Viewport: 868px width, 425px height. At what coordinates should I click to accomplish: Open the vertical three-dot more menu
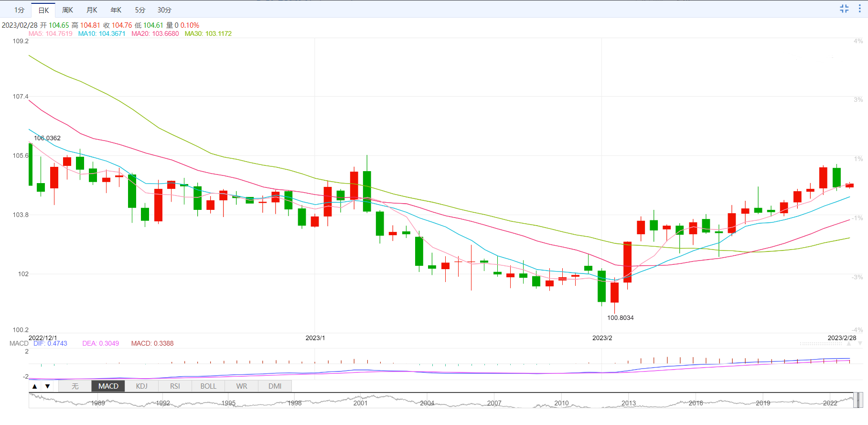pyautogui.click(x=859, y=9)
